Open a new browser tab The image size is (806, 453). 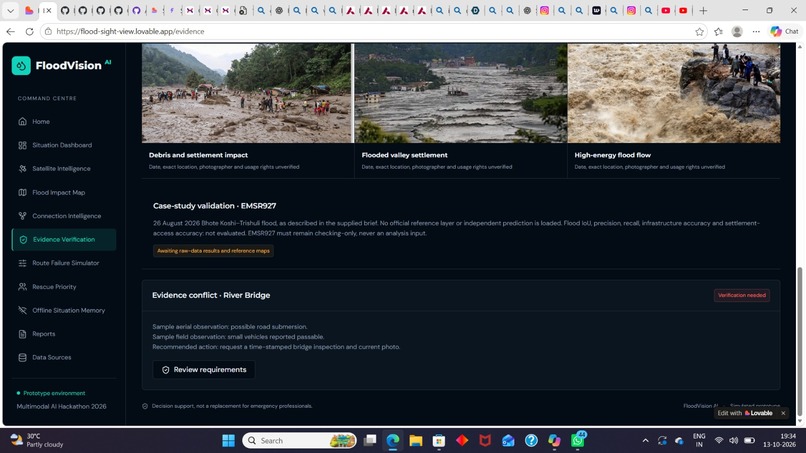[703, 10]
